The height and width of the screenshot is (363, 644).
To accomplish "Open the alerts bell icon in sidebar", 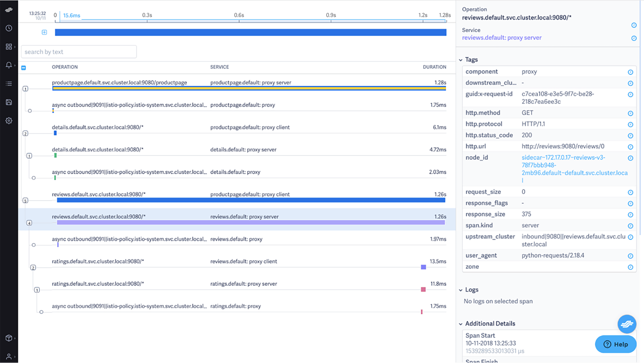I will [x=9, y=65].
